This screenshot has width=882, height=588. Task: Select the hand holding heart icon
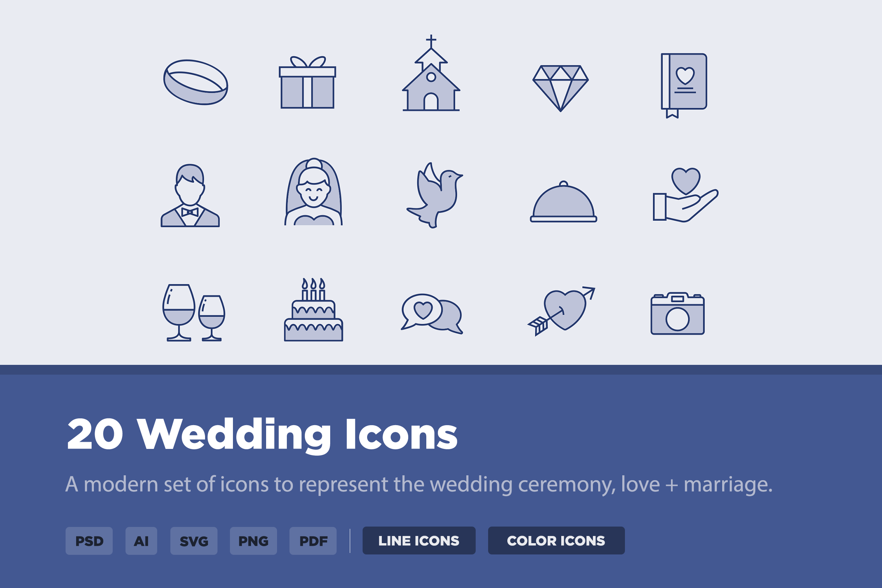pos(686,195)
